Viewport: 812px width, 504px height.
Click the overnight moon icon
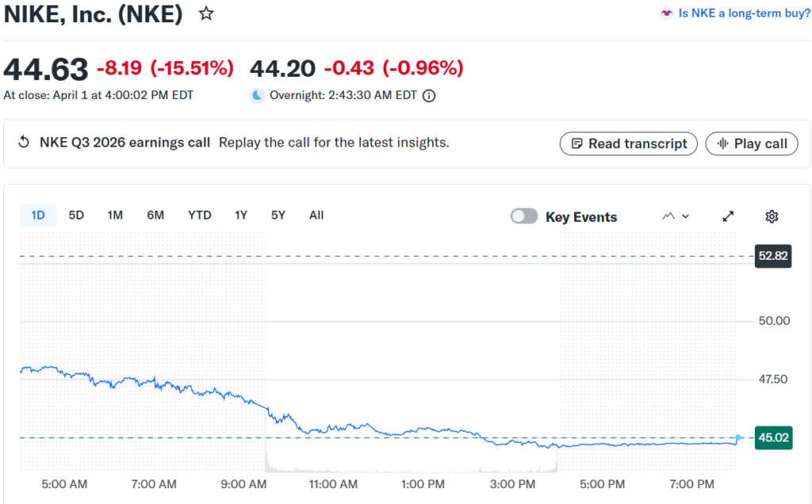pos(258,96)
